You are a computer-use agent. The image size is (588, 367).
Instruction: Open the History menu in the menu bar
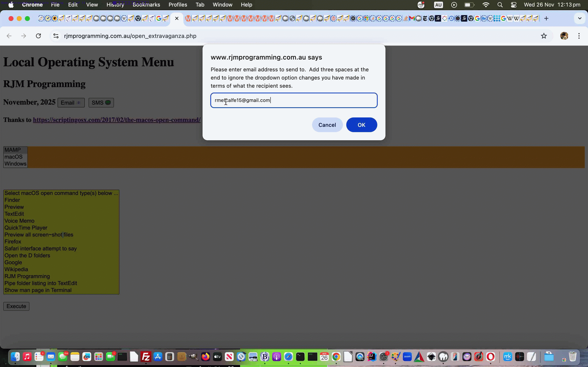tap(115, 5)
